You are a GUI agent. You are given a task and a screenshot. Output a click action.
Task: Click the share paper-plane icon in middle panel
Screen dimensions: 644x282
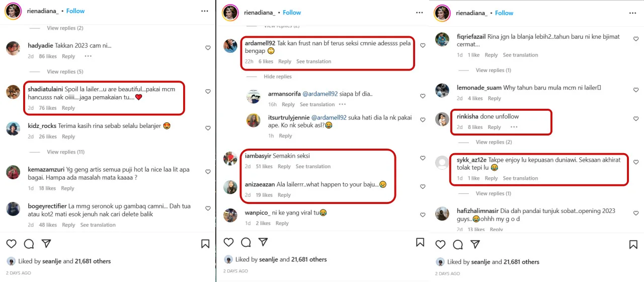pos(263,242)
